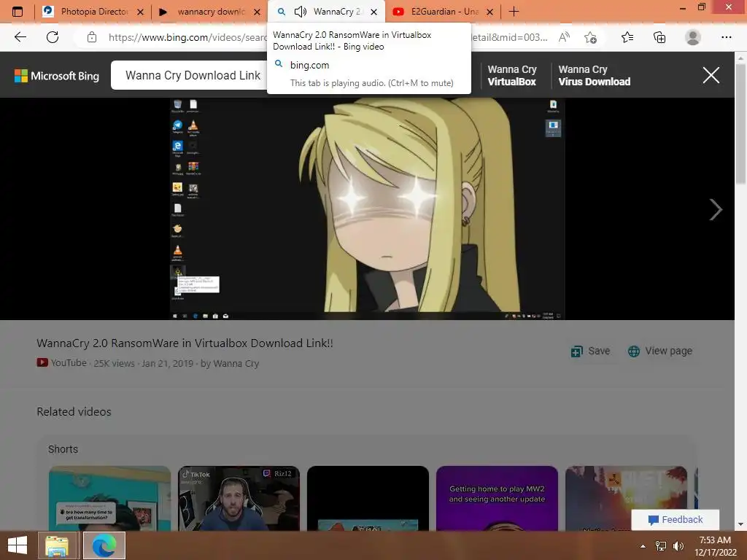Open the Windows Start menu

point(18,545)
